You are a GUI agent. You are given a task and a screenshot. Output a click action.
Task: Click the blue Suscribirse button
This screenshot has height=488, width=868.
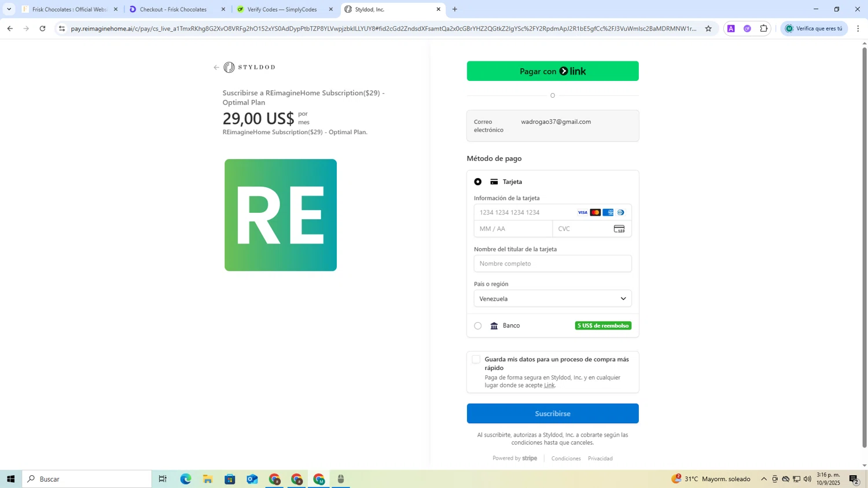tap(553, 413)
